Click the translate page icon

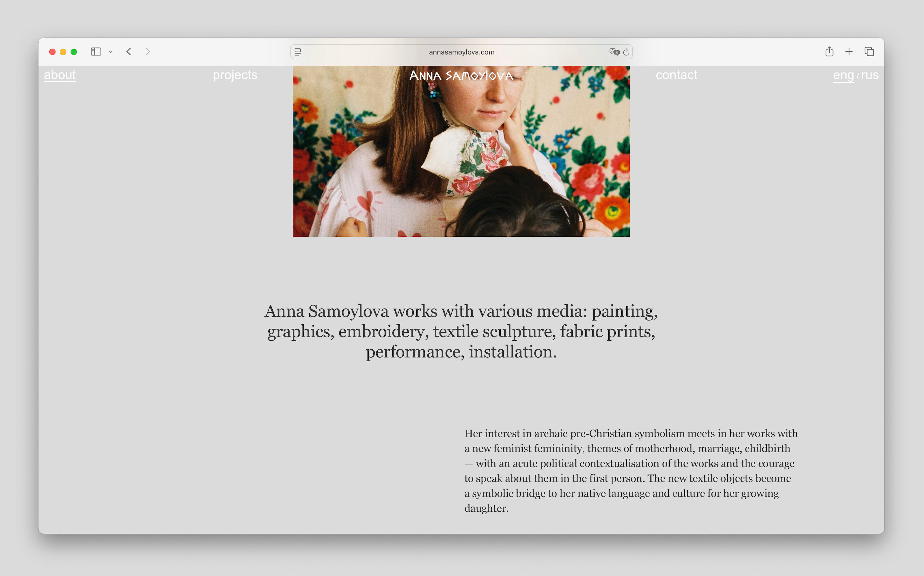[x=614, y=52]
